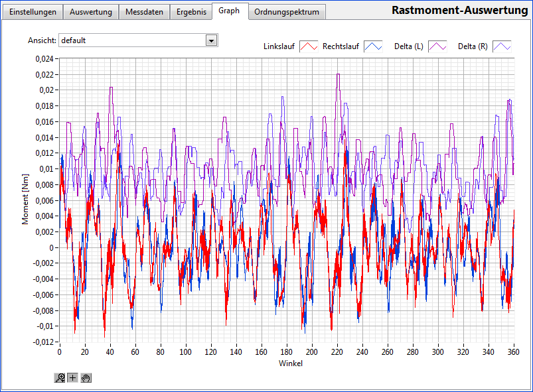Open the Messdaten tab
533x392 pixels.
[144, 12]
